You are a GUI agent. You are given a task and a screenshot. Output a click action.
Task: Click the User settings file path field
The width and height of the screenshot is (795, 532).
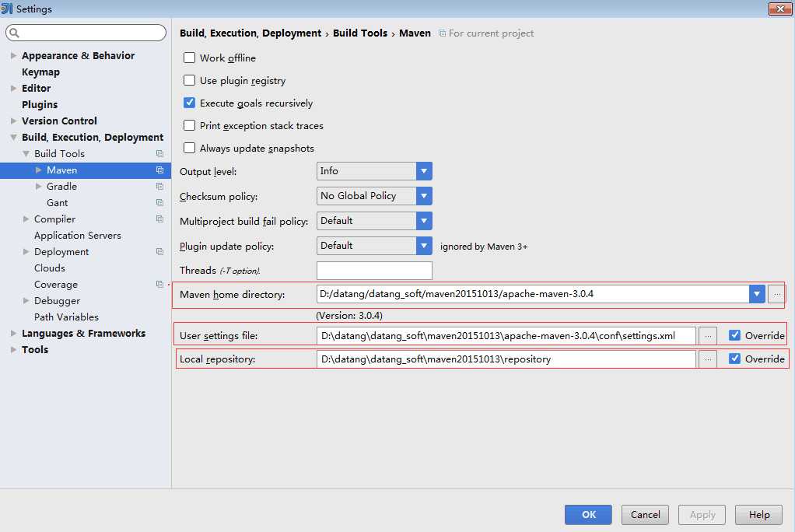tap(506, 335)
